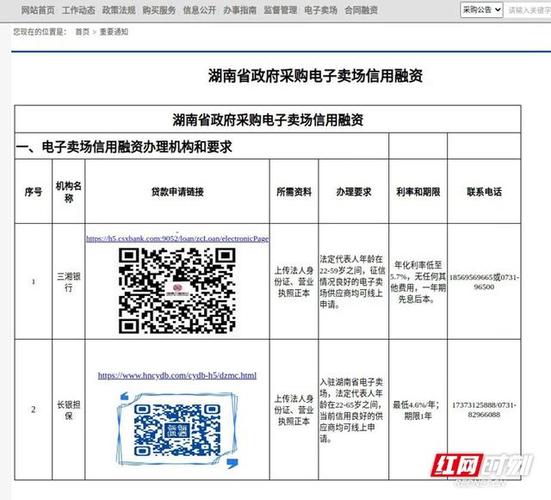Screen dimensions: 551x500
Task: Click the 办理要求 column header
Action: pyautogui.click(x=354, y=192)
